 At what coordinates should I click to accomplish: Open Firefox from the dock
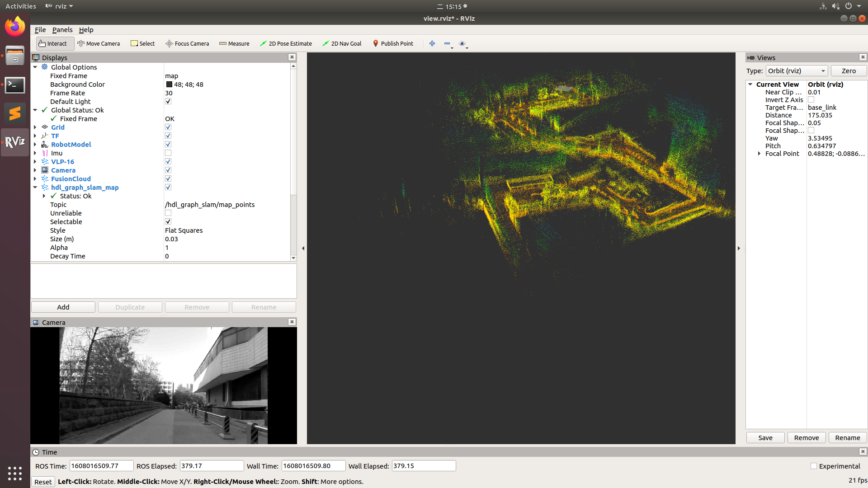15,27
